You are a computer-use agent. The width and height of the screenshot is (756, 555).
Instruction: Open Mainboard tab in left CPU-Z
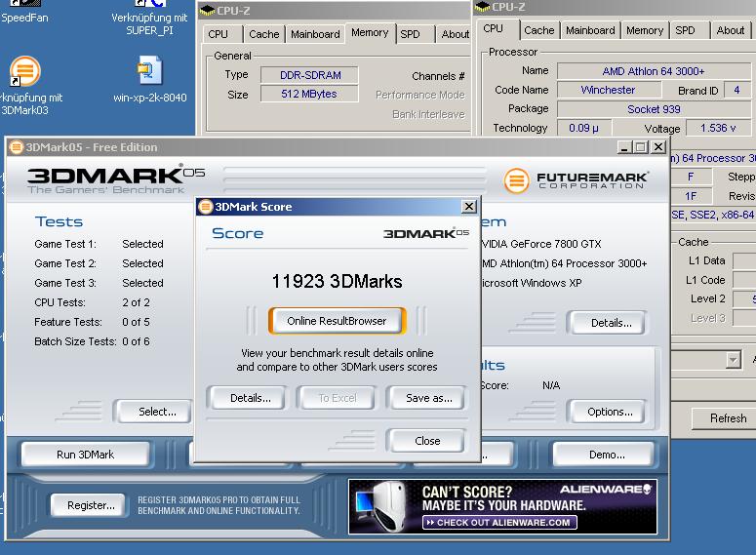[315, 34]
